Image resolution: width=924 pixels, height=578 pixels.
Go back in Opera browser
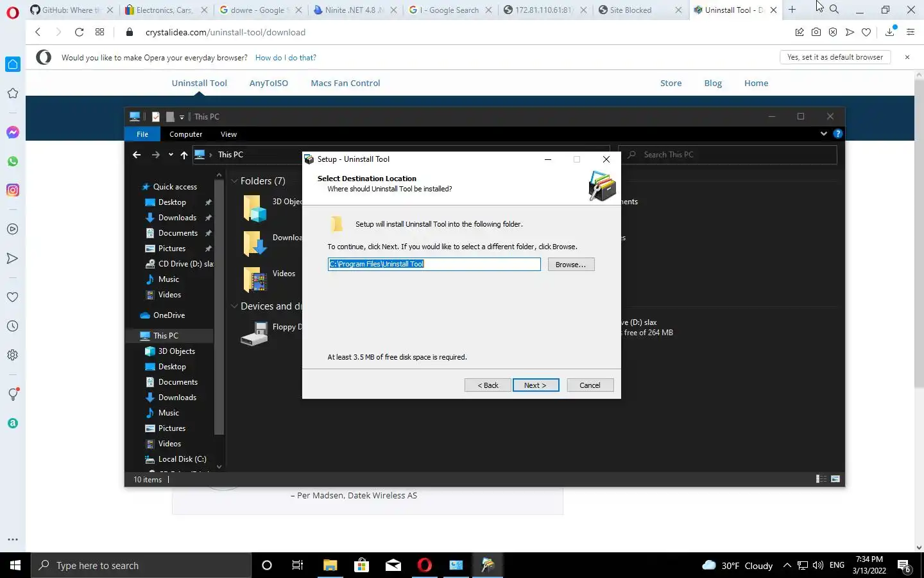[x=38, y=32]
